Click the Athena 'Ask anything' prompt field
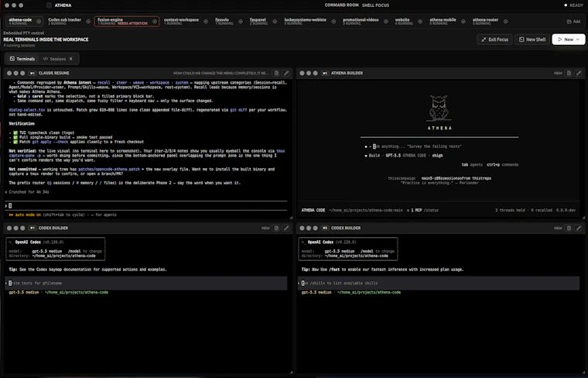The height and width of the screenshot is (378, 588). click(x=439, y=146)
